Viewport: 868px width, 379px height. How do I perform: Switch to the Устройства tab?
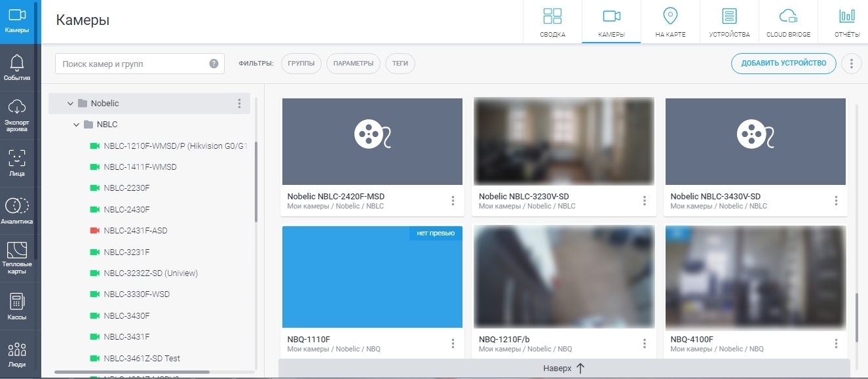[729, 22]
